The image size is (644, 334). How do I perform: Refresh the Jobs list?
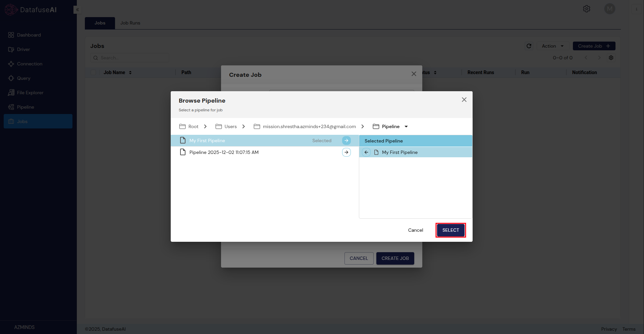click(529, 46)
